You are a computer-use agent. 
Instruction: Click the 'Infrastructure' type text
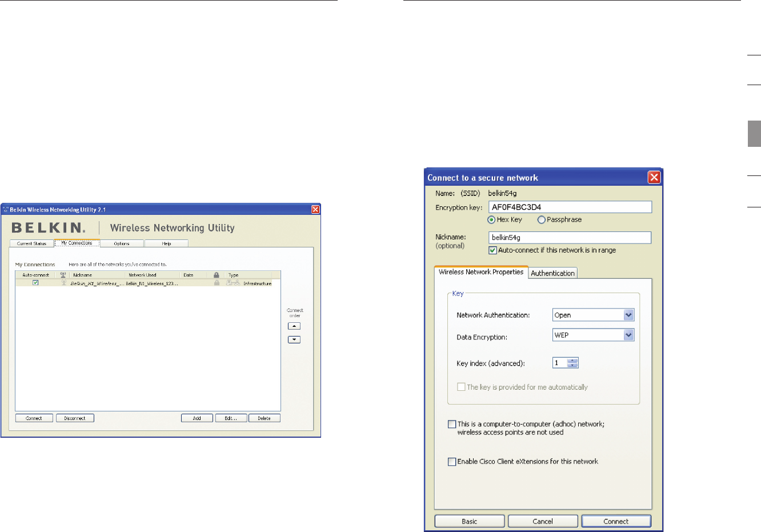[x=258, y=283]
